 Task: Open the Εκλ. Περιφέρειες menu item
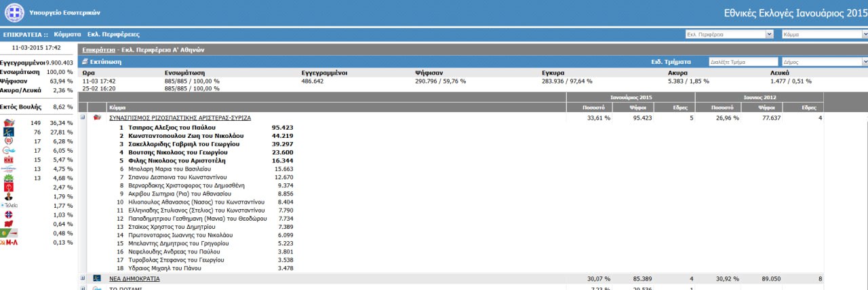pos(113,34)
